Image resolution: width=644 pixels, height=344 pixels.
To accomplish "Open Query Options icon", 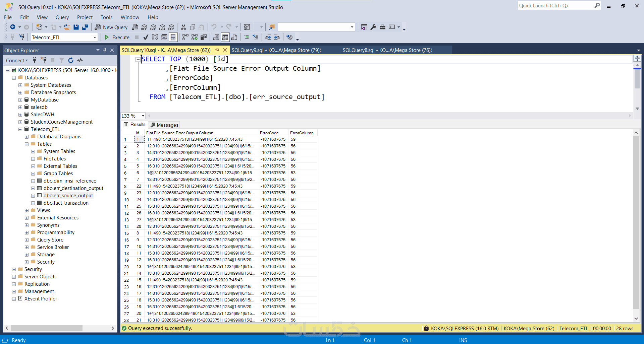I will (x=164, y=37).
